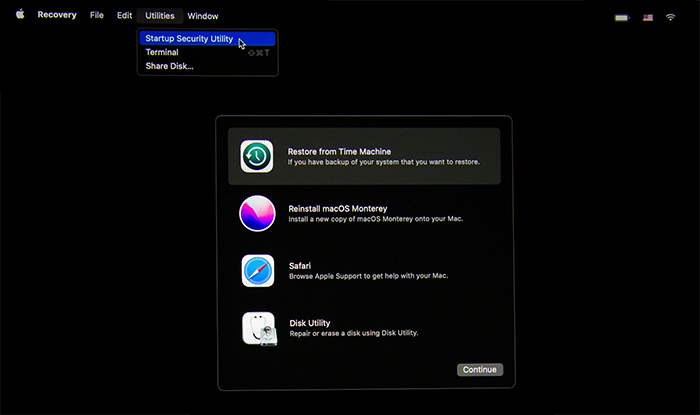Collapse the open Utilities menu
This screenshot has width=700, height=415.
[159, 16]
